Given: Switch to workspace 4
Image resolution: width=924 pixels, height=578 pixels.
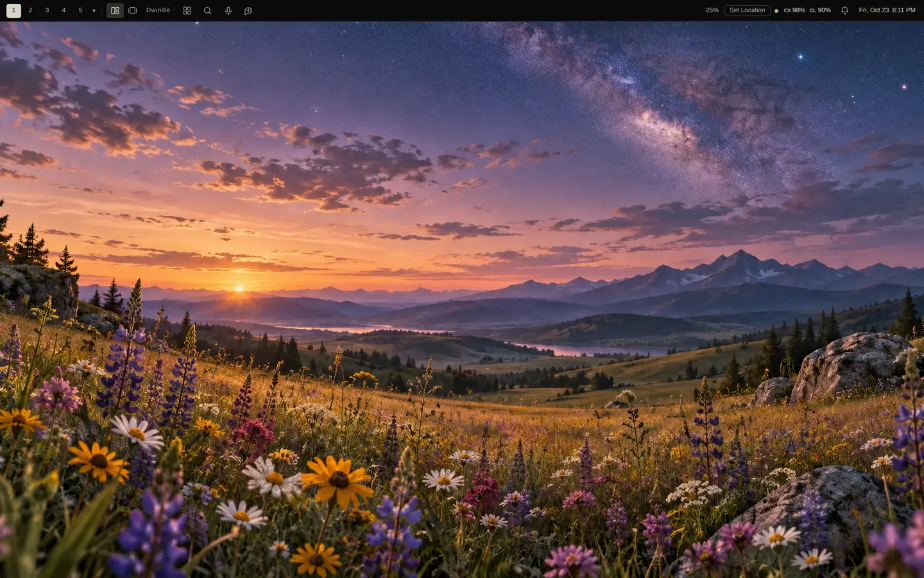Looking at the screenshot, I should pyautogui.click(x=64, y=10).
